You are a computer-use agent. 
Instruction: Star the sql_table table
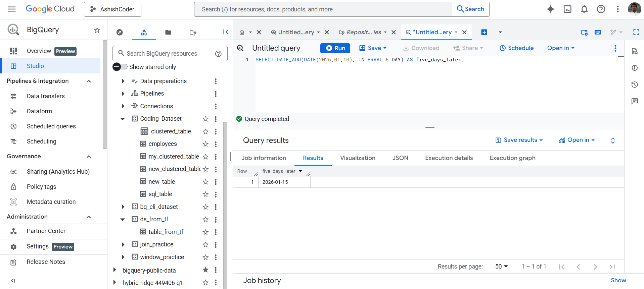point(205,194)
